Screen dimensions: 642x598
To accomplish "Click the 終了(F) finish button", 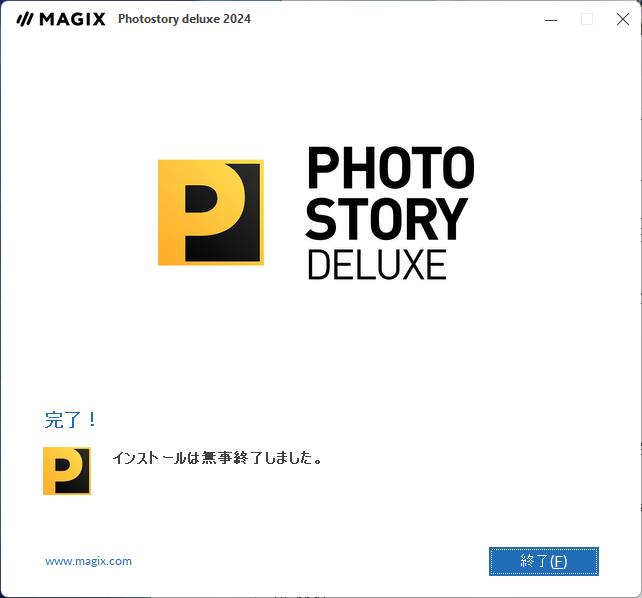I will 543,561.
